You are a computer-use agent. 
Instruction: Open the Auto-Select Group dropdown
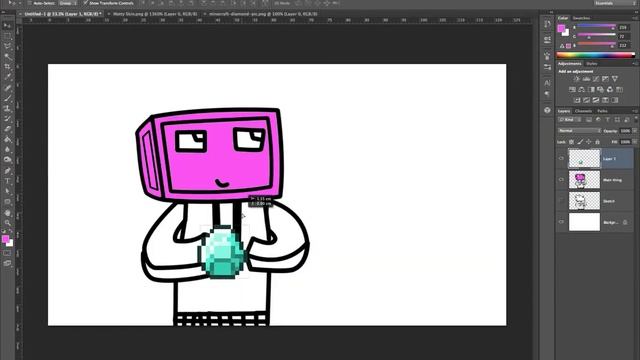point(67,3)
